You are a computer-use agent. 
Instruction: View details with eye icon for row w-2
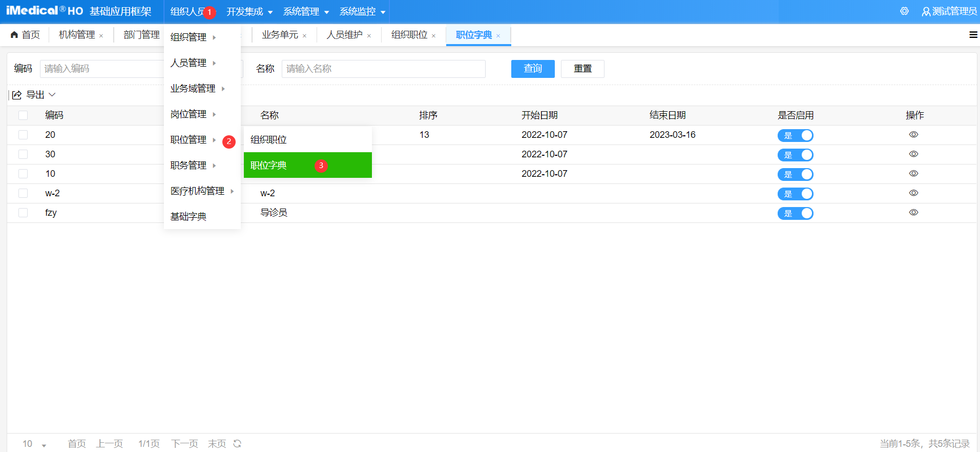click(913, 193)
